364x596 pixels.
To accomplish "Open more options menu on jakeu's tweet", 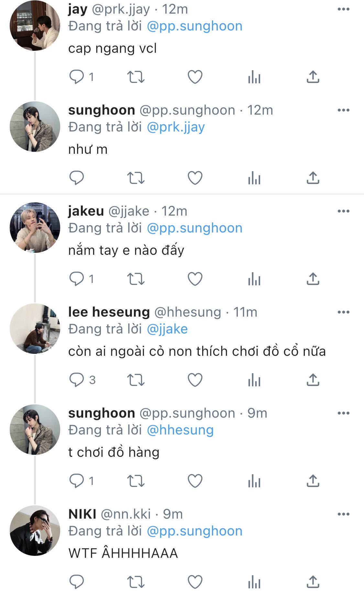I will pyautogui.click(x=343, y=211).
